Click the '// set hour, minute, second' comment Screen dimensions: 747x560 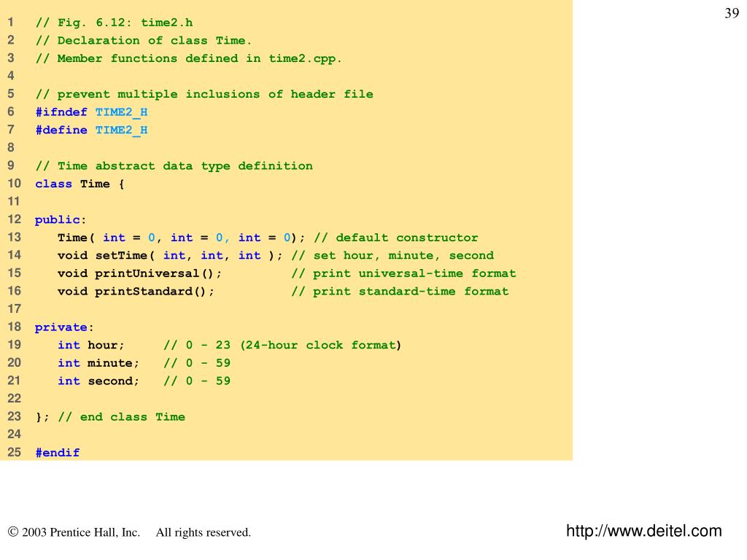click(392, 256)
